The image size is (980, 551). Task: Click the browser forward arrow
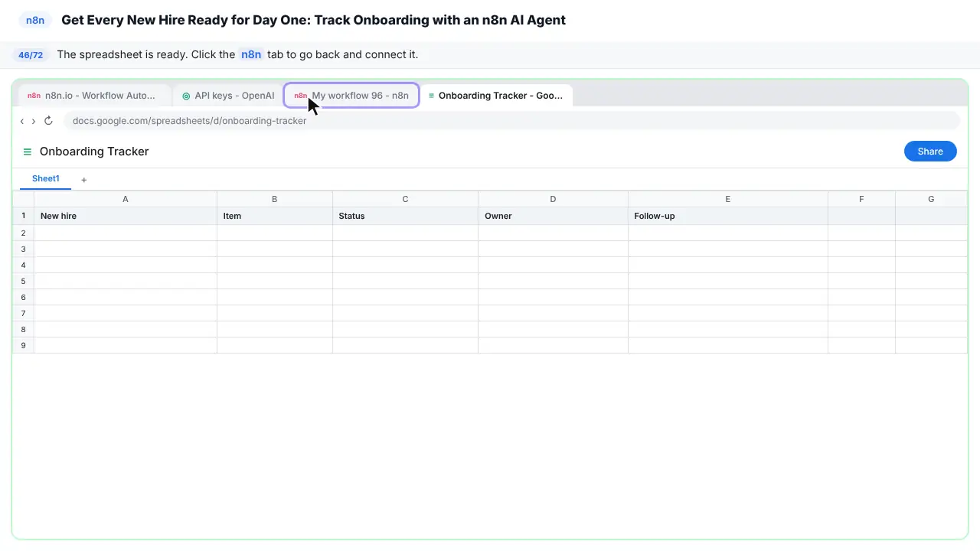click(x=34, y=121)
